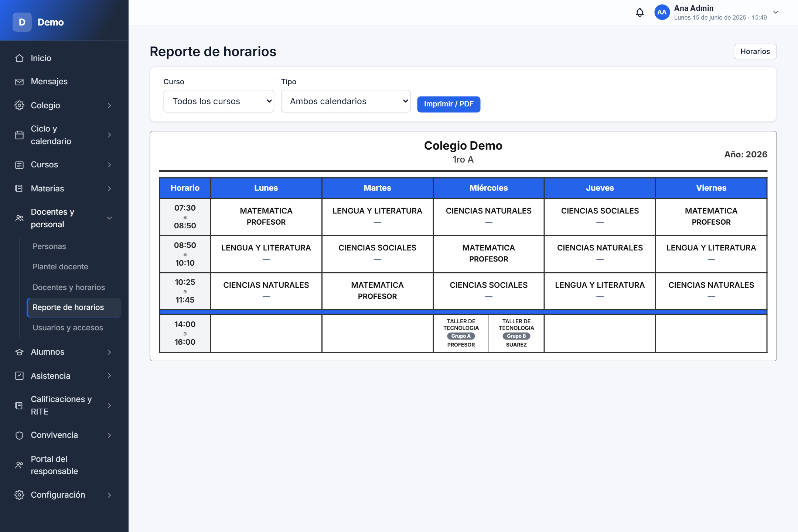Click the AA user avatar
Image resolution: width=798 pixels, height=532 pixels.
coord(662,13)
